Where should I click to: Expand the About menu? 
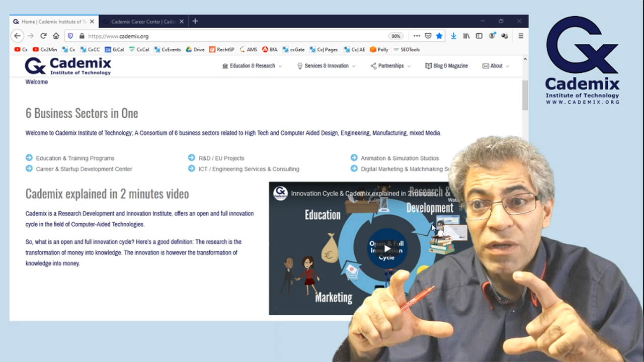(x=496, y=66)
